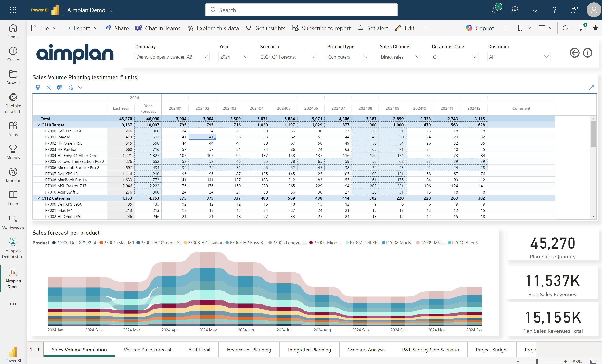The height and width of the screenshot is (364, 602).
Task: Click the save icon in table toolbar
Action: click(x=38, y=88)
